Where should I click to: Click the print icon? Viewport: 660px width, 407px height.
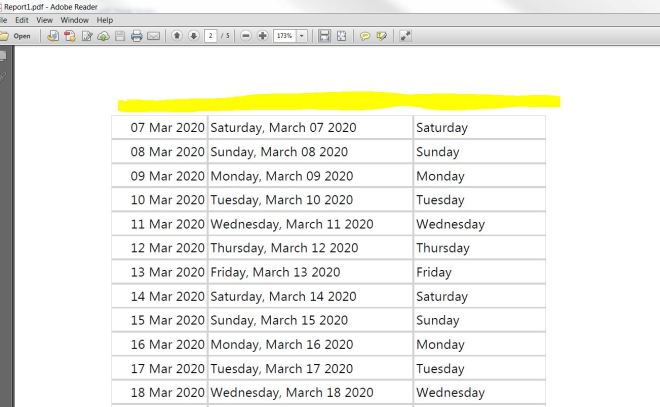click(x=136, y=35)
